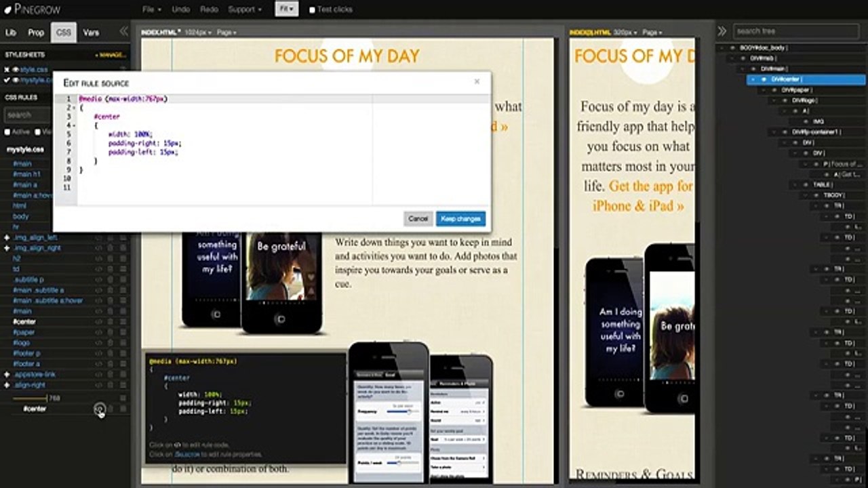Select the TBODY tree node
868x488 pixels.
[x=835, y=195]
